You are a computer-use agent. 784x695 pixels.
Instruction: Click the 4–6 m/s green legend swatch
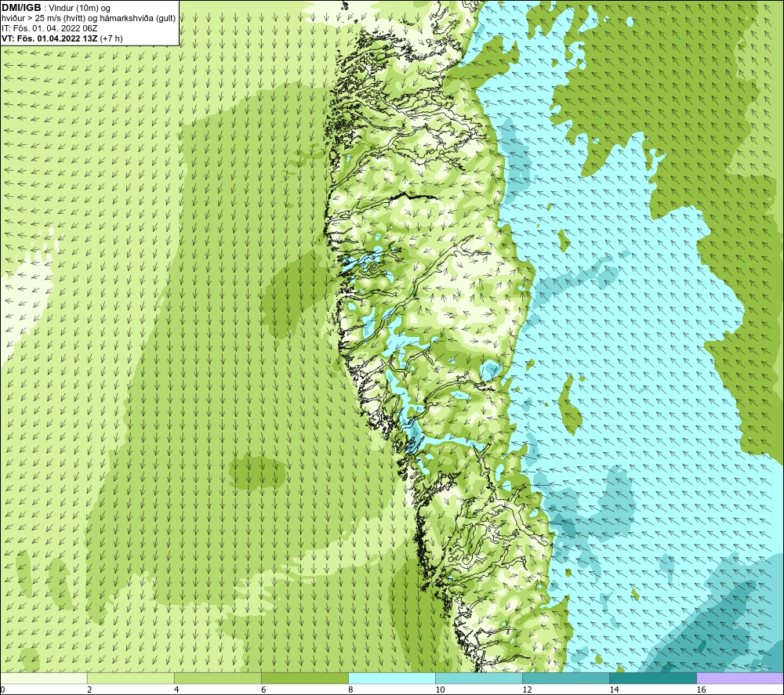pos(217,679)
